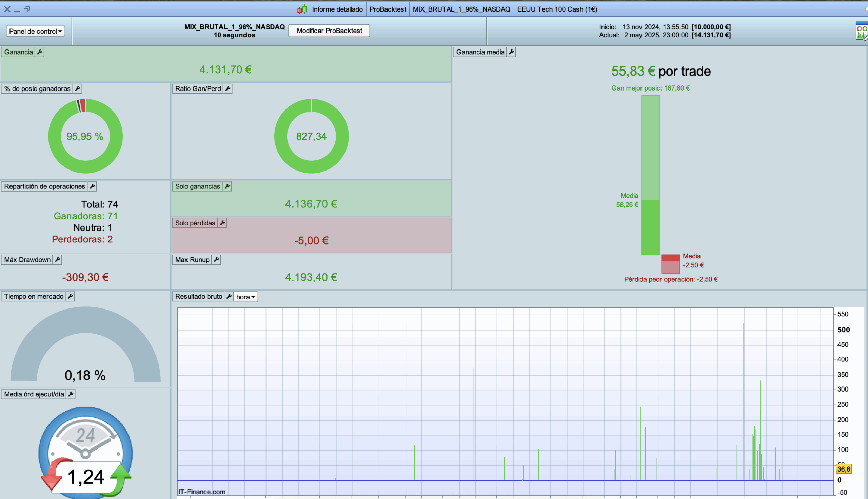Click the 4.136,70 € solo ganancias value
This screenshot has height=499, width=868.
click(311, 204)
